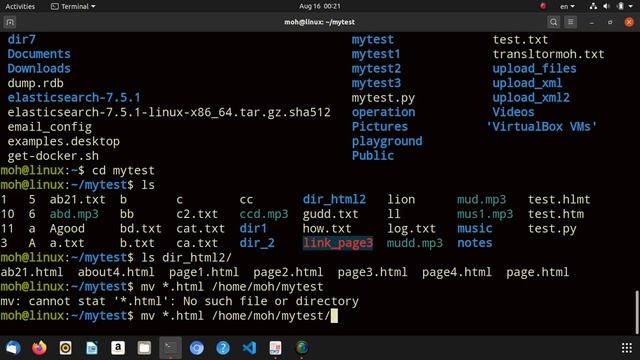Open the document viewer icon in the dock
This screenshot has width=640, height=360.
pyautogui.click(x=275, y=348)
